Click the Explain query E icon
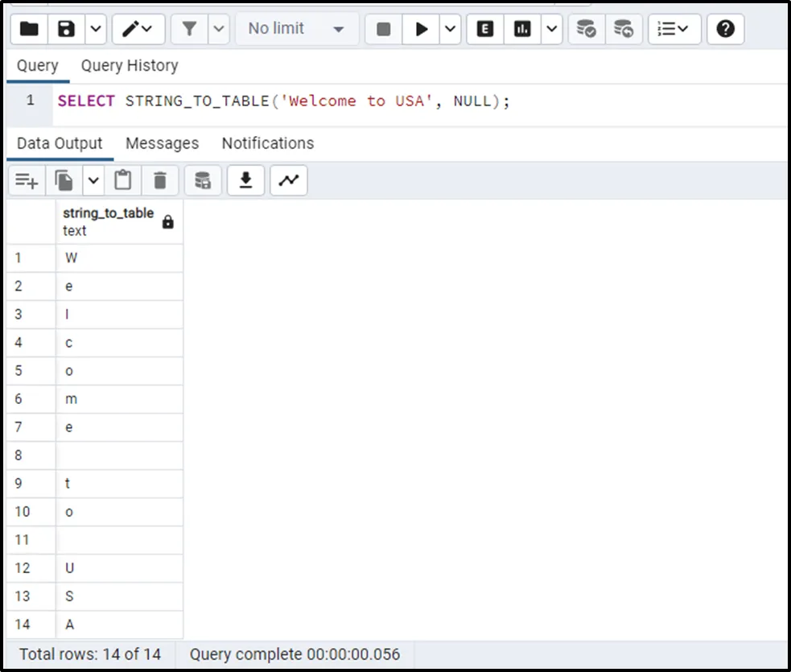The width and height of the screenshot is (791, 672). 485,29
